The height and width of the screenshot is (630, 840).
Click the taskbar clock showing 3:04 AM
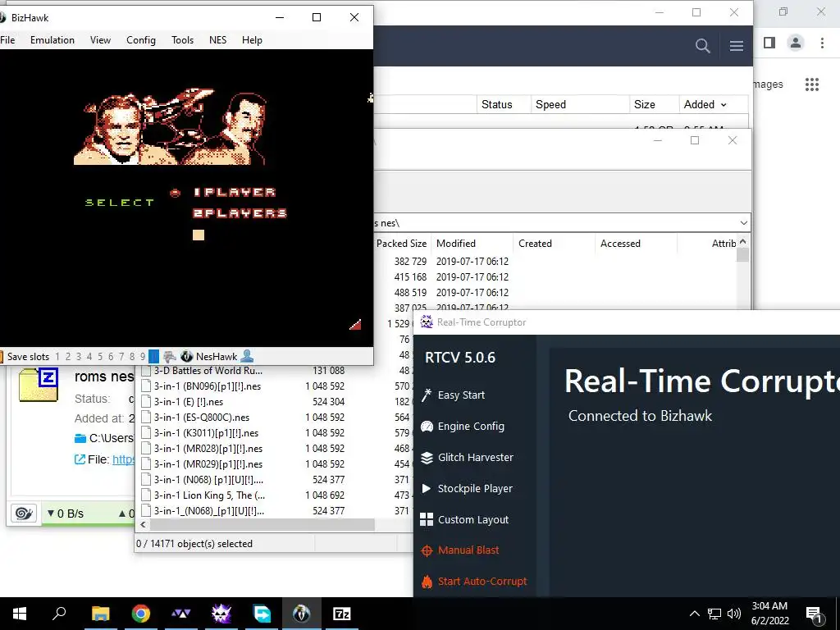tap(769, 614)
